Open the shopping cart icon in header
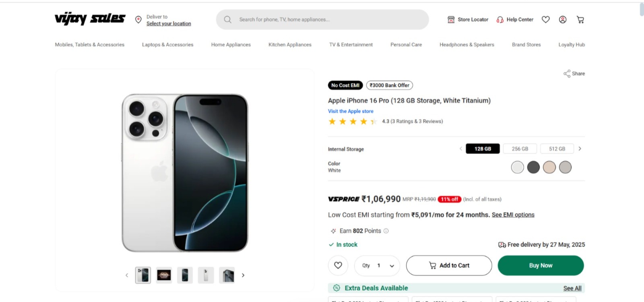This screenshot has width=644, height=302. coord(580,19)
